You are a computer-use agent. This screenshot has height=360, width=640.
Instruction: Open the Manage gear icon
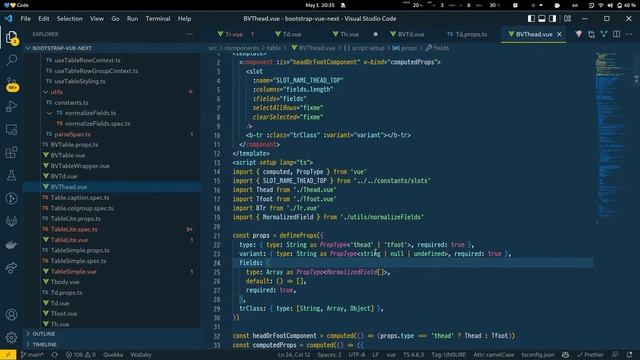click(11, 337)
